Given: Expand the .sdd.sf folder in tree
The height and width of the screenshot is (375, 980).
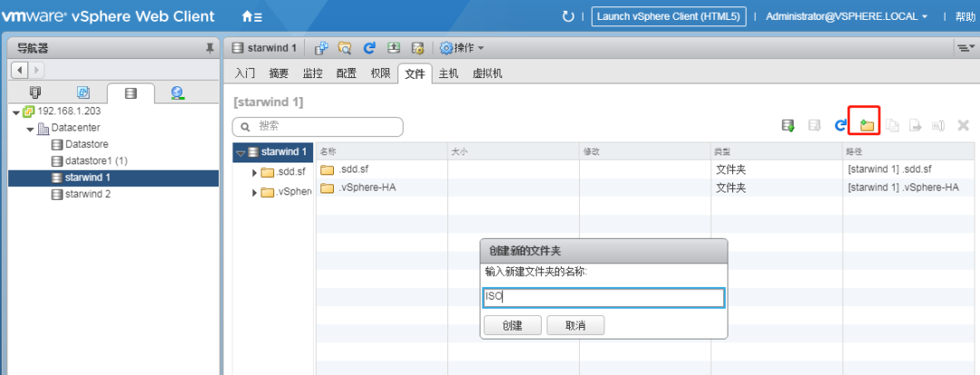Looking at the screenshot, I should (254, 173).
